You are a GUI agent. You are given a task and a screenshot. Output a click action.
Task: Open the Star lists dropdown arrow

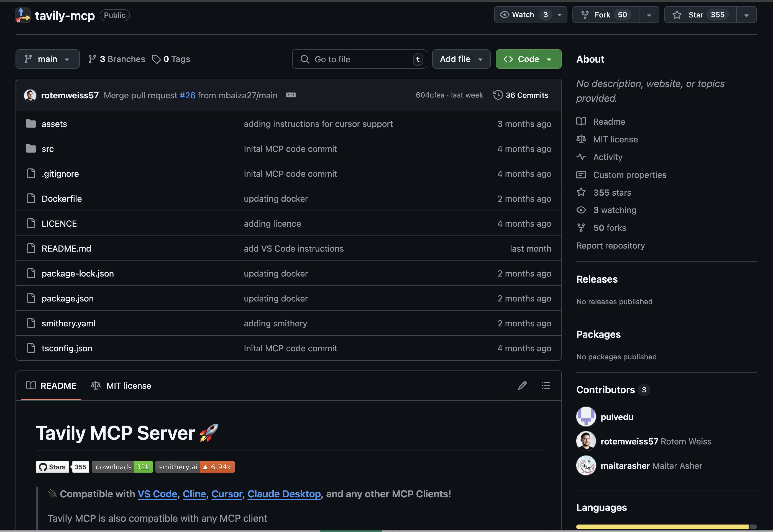click(747, 15)
